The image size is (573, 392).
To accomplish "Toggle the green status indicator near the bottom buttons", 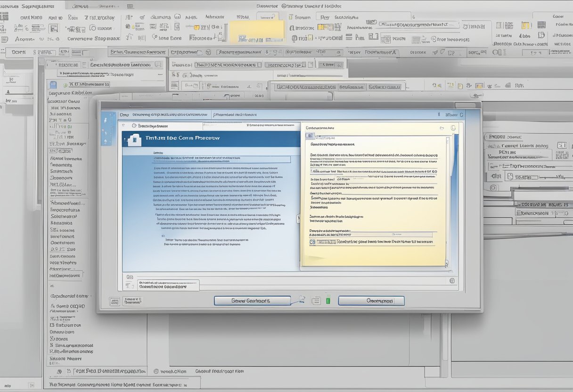I will 328,300.
